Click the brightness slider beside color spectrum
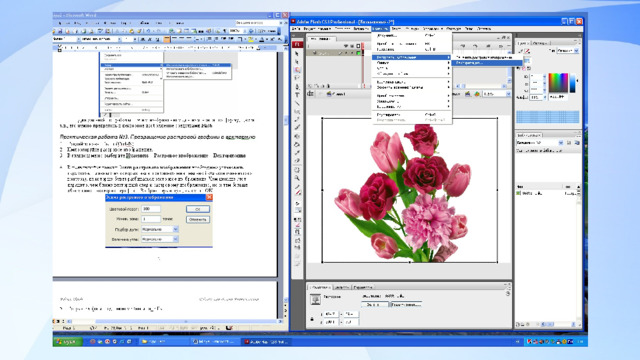The height and width of the screenshot is (360, 640). point(573,83)
